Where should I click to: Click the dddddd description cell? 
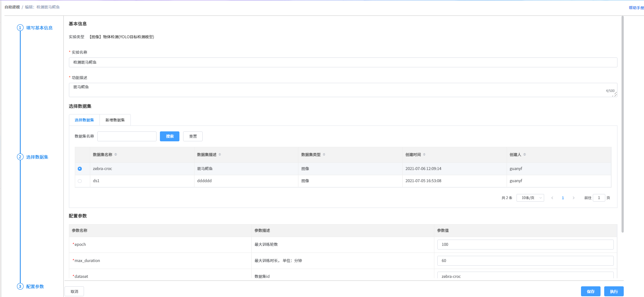(246, 181)
